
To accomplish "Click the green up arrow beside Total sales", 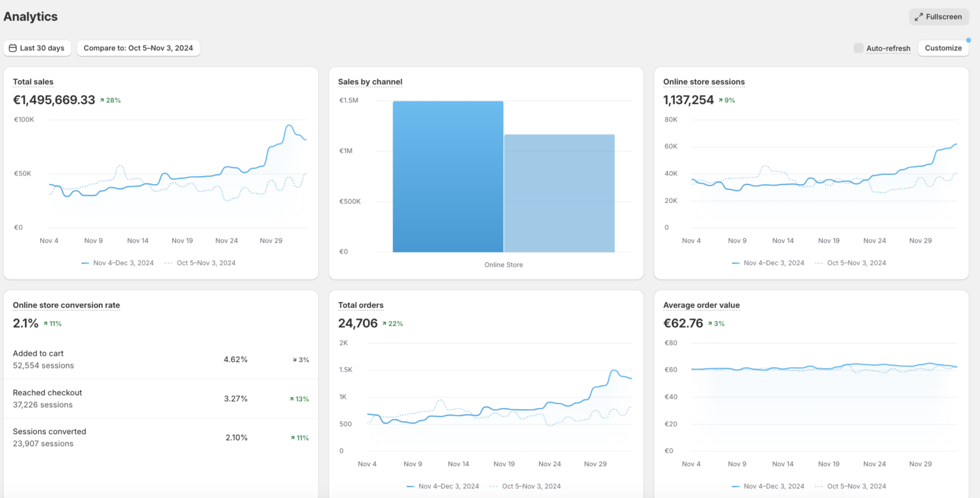I will (102, 100).
